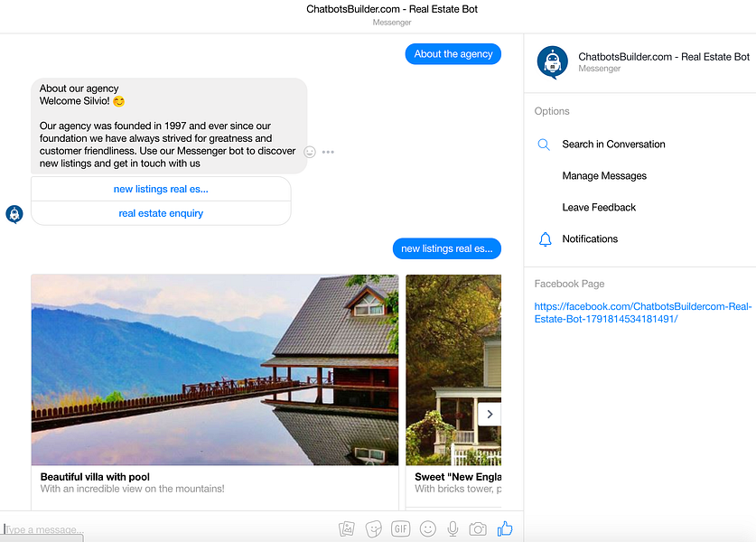Advance the listing carousel with the right arrow
The width and height of the screenshot is (756, 542).
coord(490,413)
